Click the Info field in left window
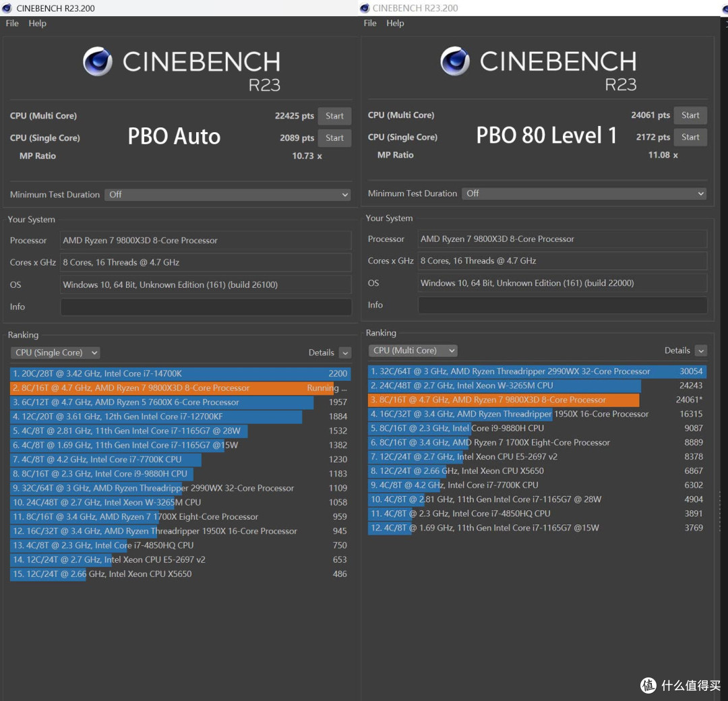This screenshot has height=701, width=728. (206, 307)
